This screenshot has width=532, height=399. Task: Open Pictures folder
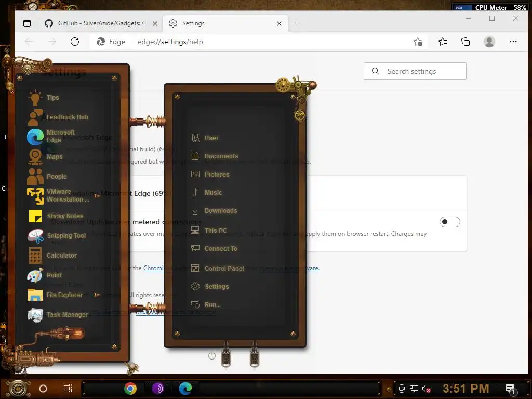(210, 175)
